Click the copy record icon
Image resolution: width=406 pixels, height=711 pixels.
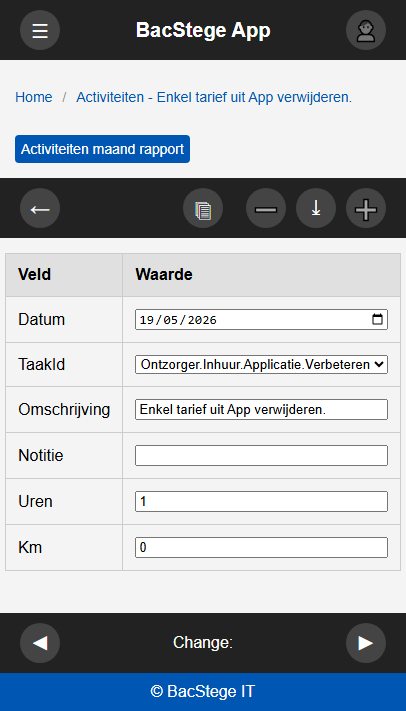pos(203,208)
